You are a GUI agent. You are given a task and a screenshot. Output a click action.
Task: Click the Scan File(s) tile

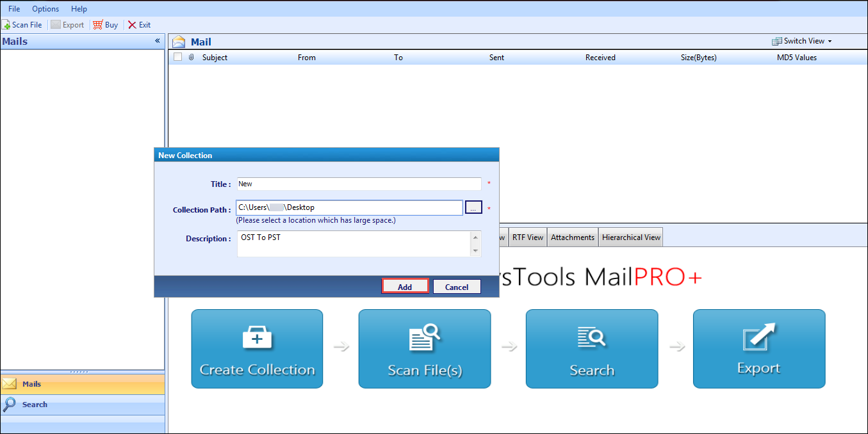(x=425, y=349)
